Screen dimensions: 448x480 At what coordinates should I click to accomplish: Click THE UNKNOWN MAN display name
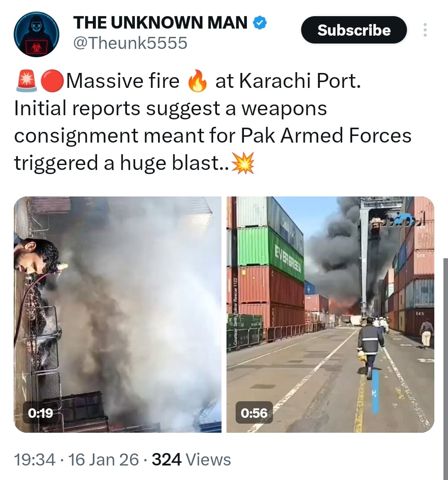coord(160,23)
